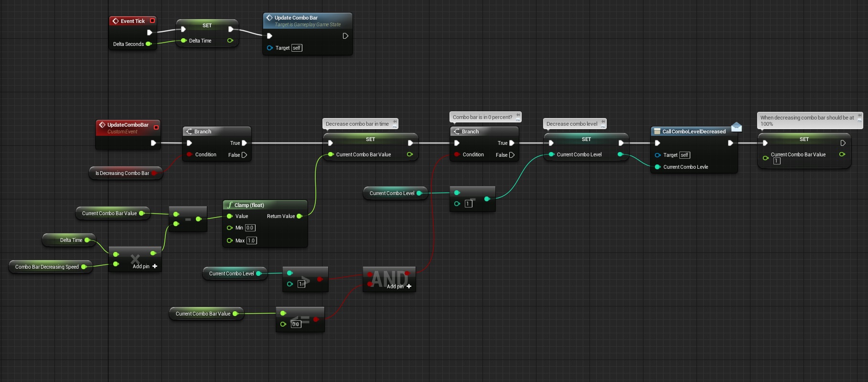Click the SET Current Combo Level output pin

[x=620, y=154]
